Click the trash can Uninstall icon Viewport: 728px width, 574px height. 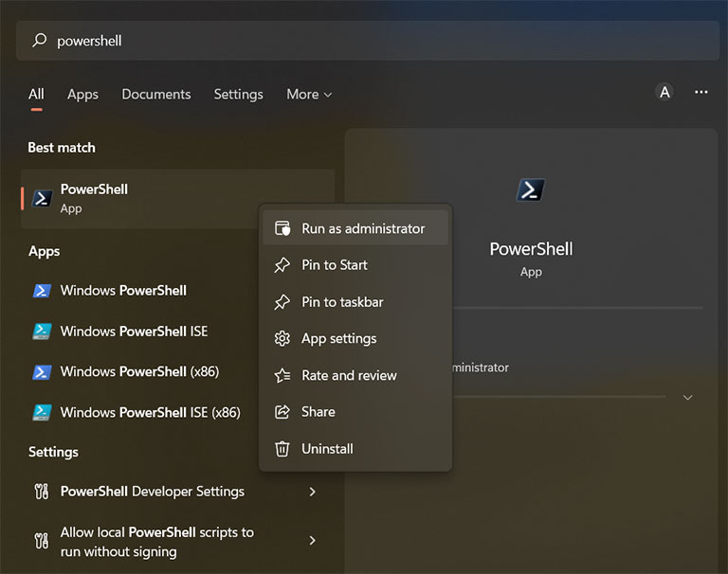[282, 449]
